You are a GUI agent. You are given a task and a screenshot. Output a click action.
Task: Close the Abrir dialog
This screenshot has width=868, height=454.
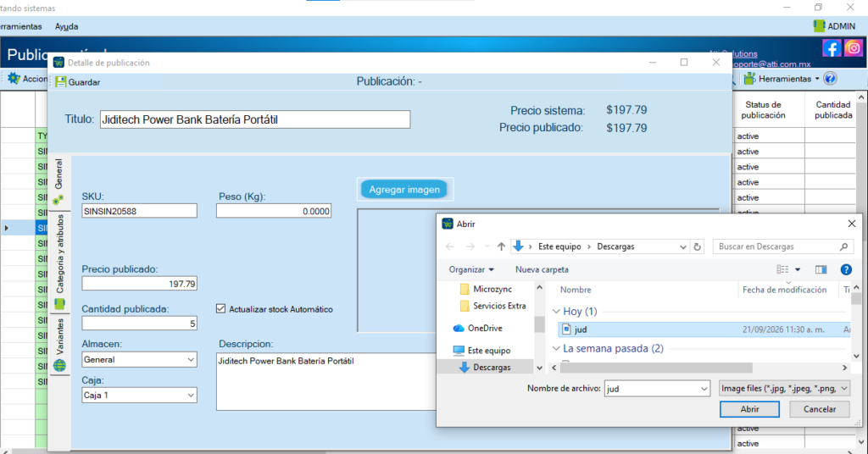(851, 224)
